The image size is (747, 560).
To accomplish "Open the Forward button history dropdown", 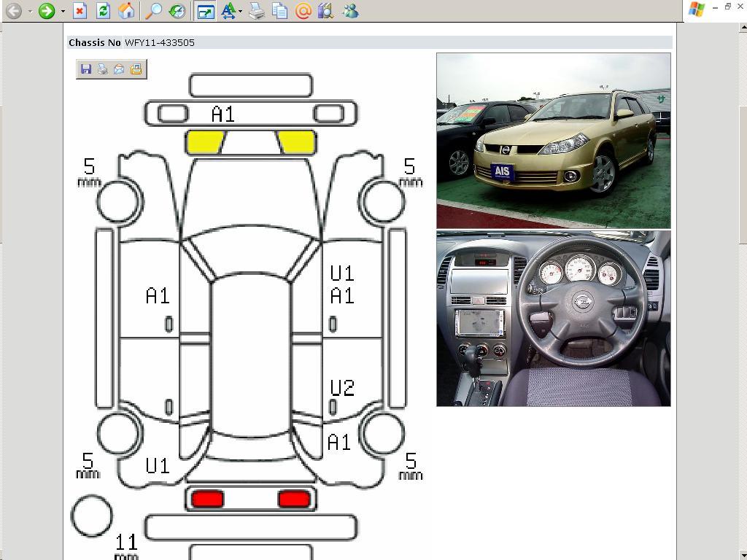I will pyautogui.click(x=63, y=11).
